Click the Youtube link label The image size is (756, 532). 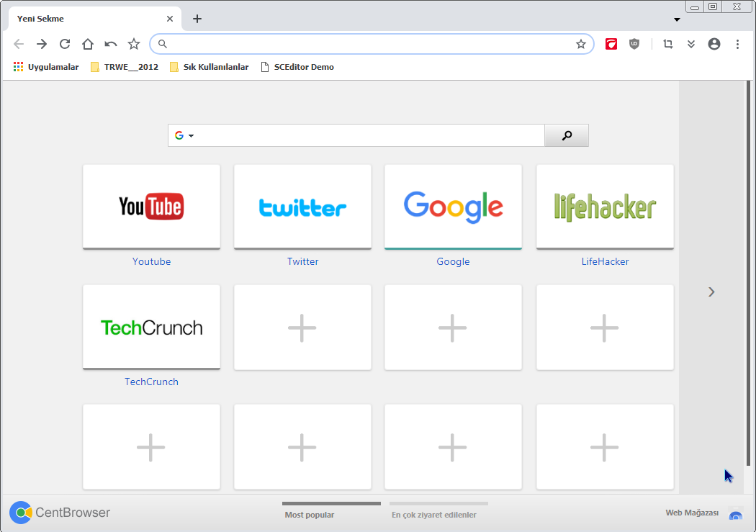[x=151, y=261]
